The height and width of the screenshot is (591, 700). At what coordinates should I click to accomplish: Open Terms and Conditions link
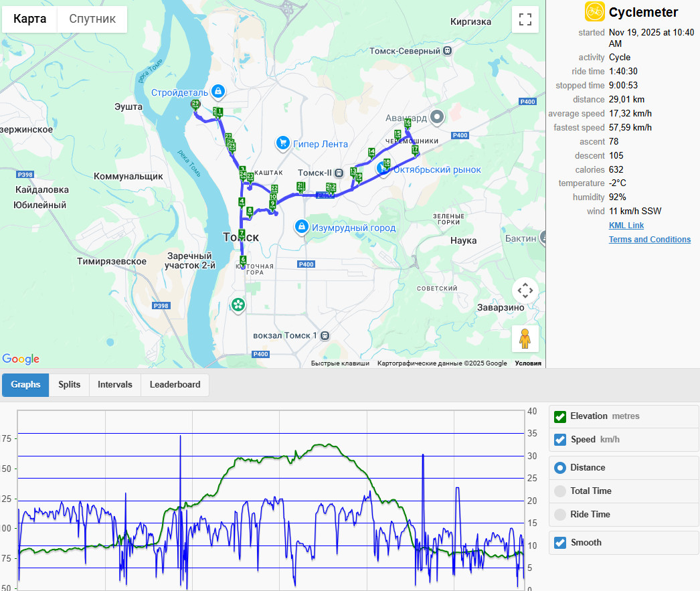[x=650, y=239]
